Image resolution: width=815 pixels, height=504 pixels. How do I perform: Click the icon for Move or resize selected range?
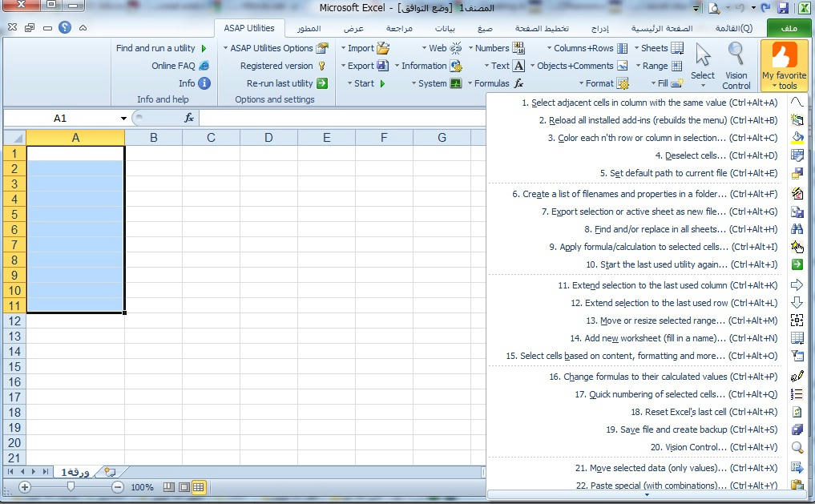pyautogui.click(x=797, y=321)
